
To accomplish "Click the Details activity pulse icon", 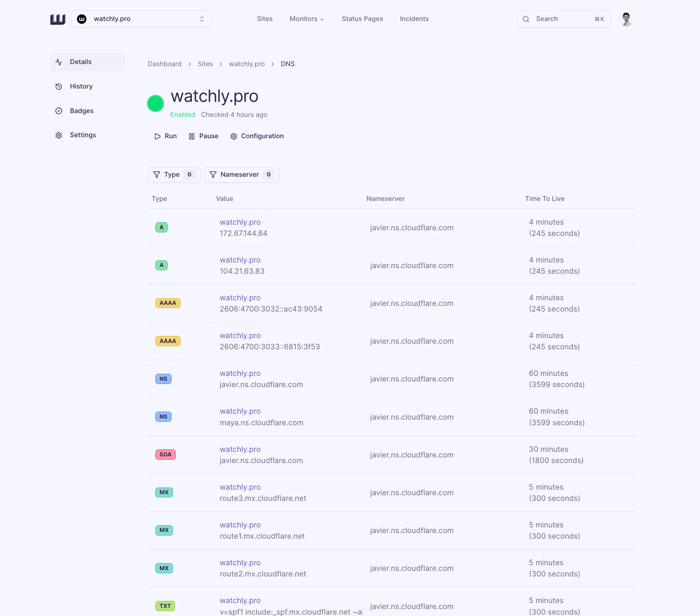I will coord(59,62).
